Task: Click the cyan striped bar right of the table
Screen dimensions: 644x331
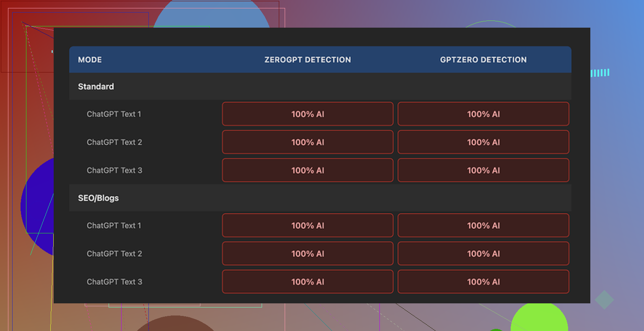Action: pyautogui.click(x=600, y=73)
